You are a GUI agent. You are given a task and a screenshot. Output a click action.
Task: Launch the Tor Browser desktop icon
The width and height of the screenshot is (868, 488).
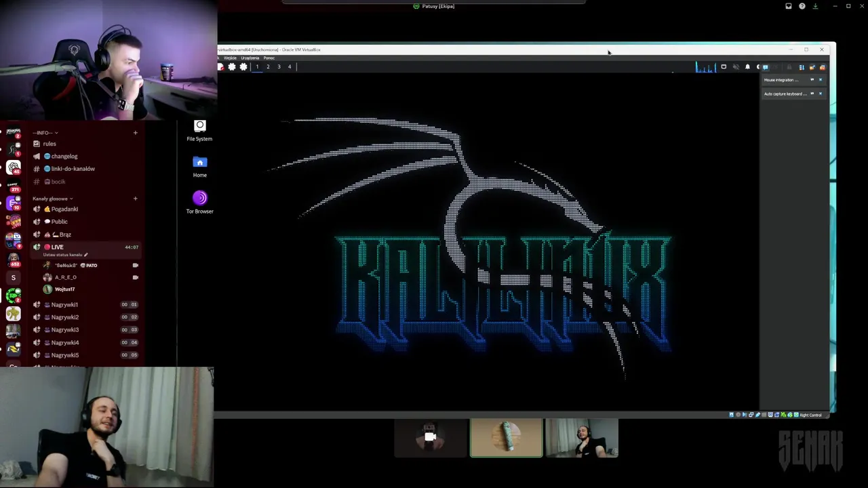point(199,203)
